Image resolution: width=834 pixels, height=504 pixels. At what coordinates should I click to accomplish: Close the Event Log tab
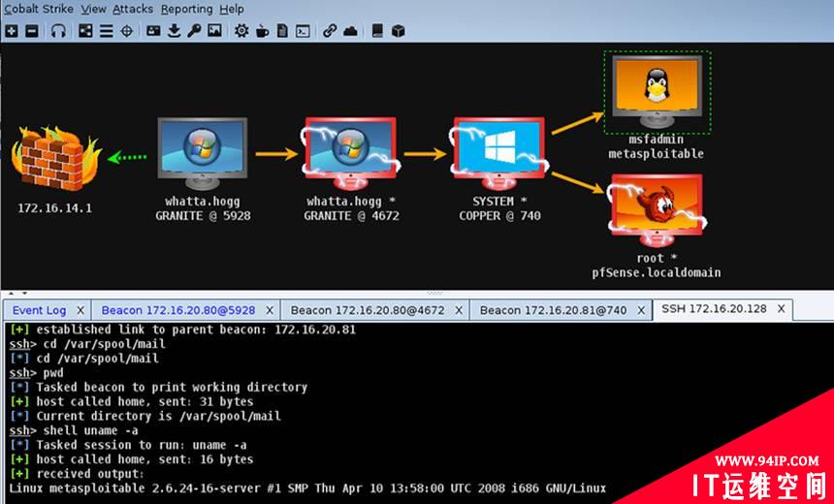click(x=80, y=310)
